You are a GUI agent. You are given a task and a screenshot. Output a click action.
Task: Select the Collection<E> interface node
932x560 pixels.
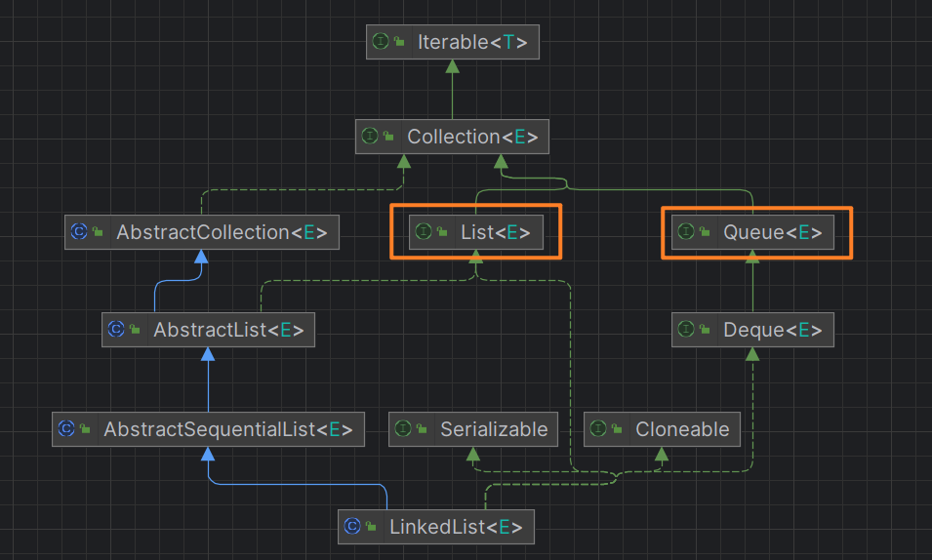[452, 137]
